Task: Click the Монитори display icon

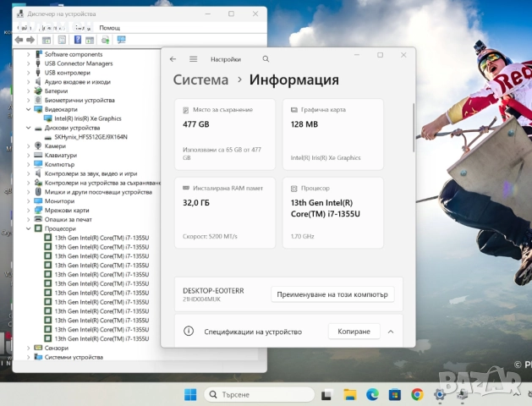Action: pos(38,201)
